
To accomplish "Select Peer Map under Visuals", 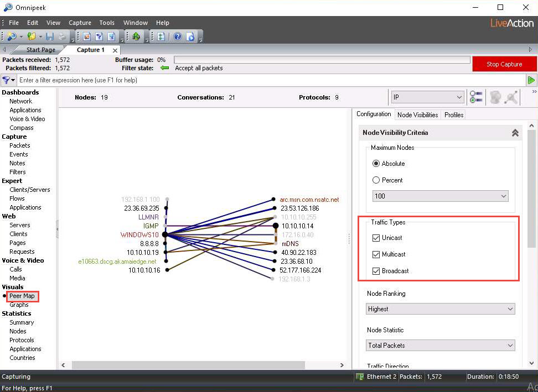I will click(22, 296).
